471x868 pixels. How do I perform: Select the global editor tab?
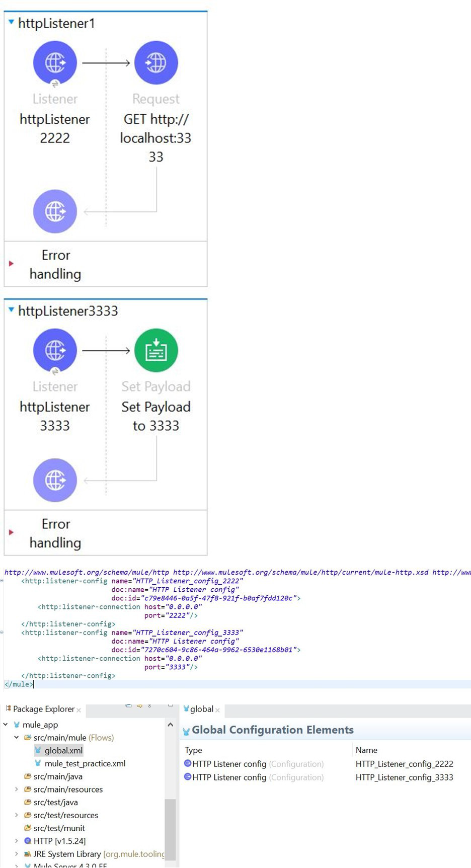point(201,709)
